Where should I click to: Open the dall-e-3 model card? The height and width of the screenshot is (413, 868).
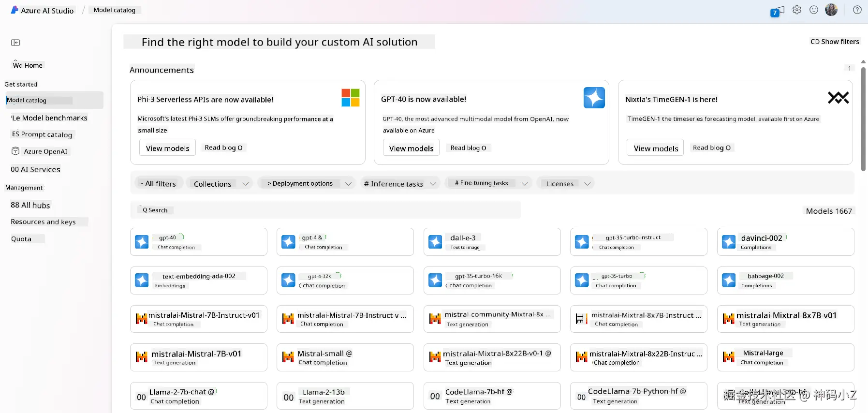(492, 242)
